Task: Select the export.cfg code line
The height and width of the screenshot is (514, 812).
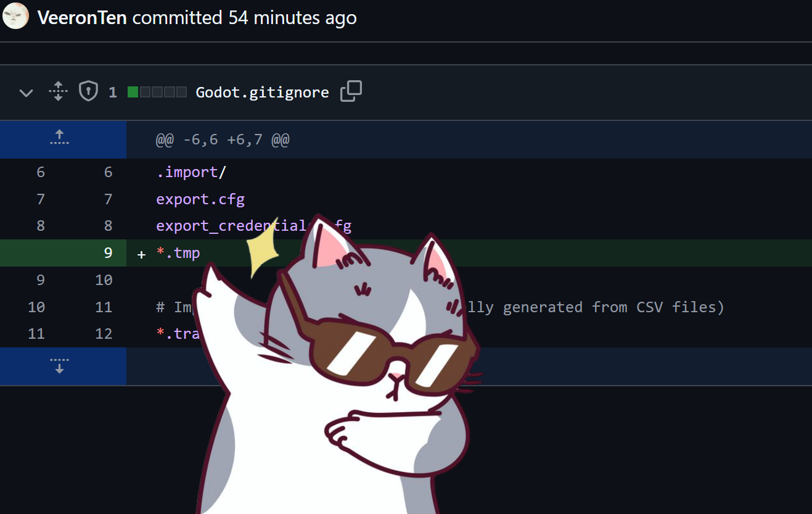Action: 200,199
